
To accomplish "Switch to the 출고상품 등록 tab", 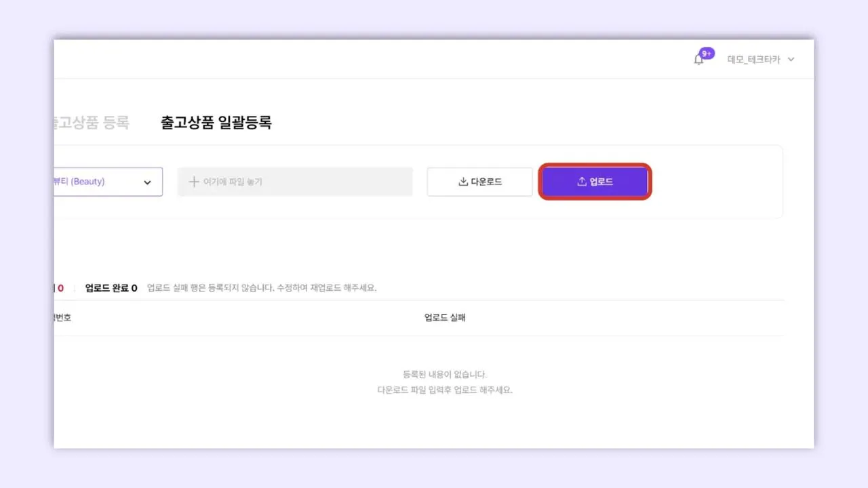I will (91, 123).
